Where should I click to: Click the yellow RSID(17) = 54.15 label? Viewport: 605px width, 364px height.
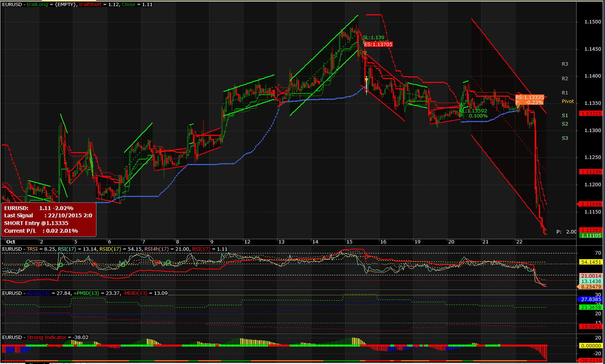pyautogui.click(x=121, y=249)
